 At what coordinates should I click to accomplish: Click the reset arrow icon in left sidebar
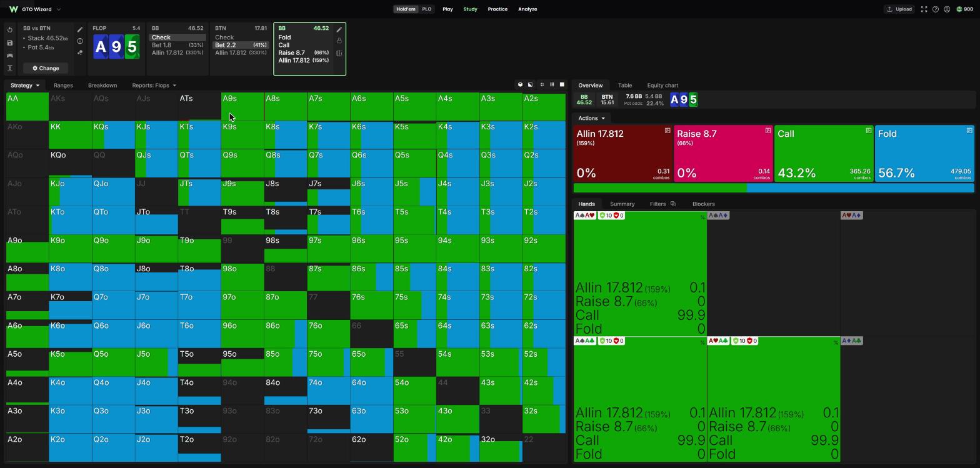[x=10, y=30]
